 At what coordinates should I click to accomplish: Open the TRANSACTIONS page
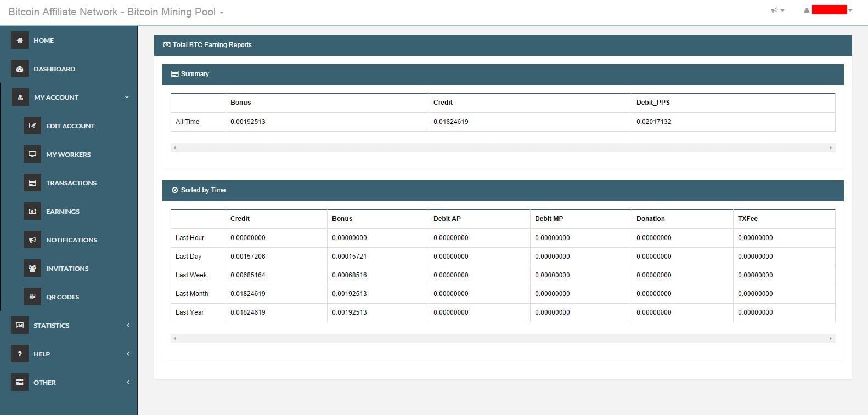click(71, 183)
